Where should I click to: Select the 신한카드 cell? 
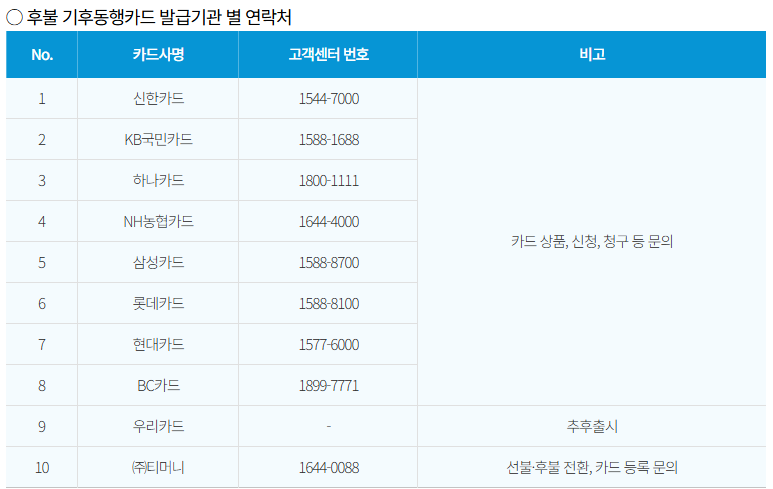click(x=158, y=99)
